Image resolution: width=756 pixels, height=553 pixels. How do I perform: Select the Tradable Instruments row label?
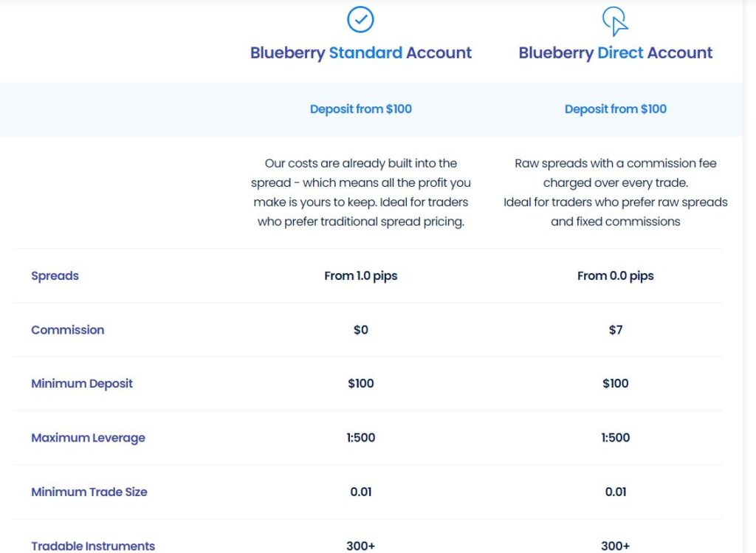point(93,546)
